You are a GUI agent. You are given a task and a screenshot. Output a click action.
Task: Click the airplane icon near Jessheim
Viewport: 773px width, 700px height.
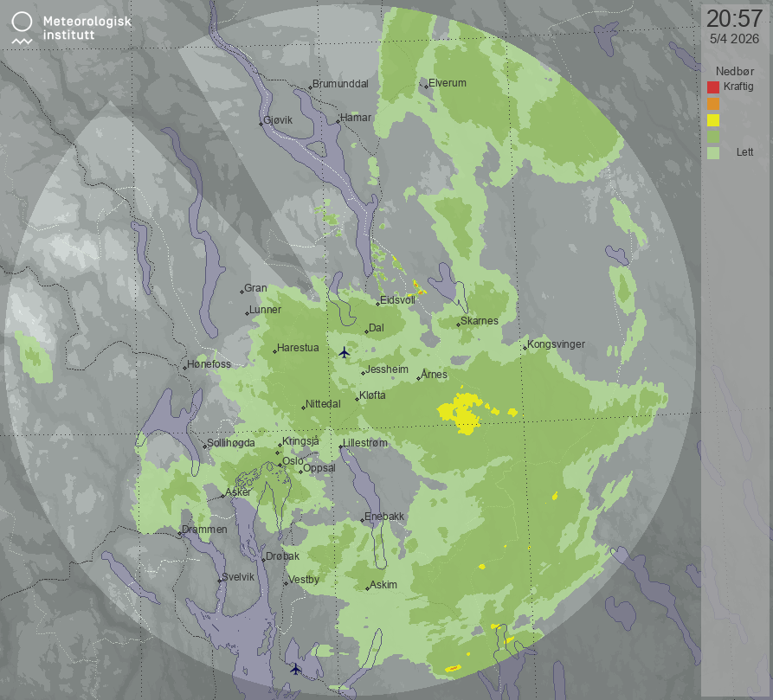coord(344,352)
